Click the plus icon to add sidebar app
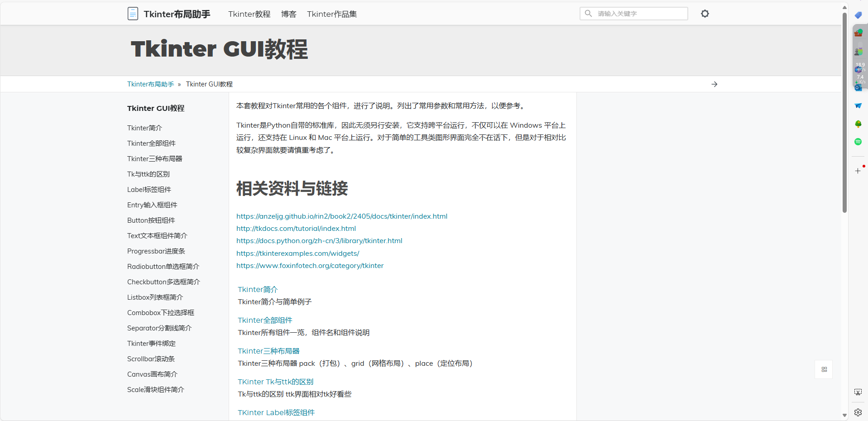Viewport: 868px width, 421px height. (858, 171)
